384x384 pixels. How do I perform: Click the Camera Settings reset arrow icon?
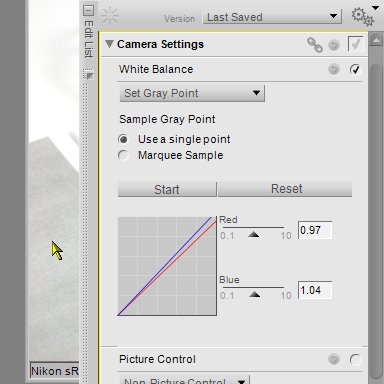tap(334, 45)
